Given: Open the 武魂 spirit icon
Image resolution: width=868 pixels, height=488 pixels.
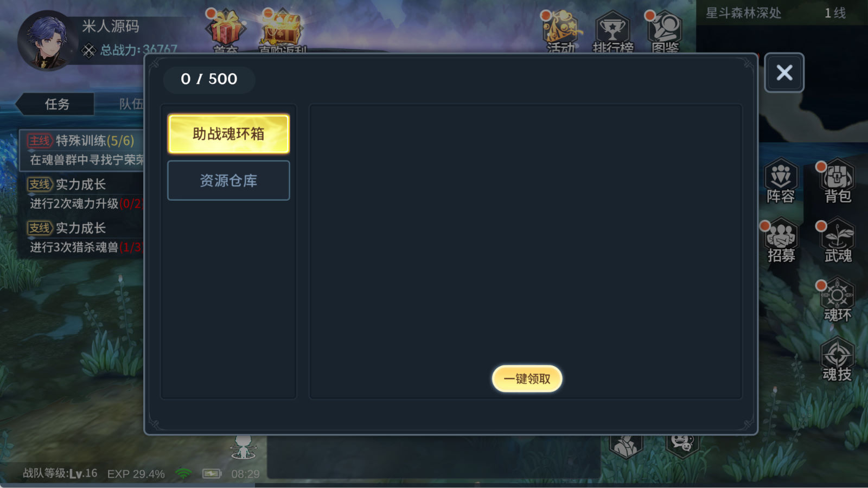Looking at the screenshot, I should coord(838,241).
